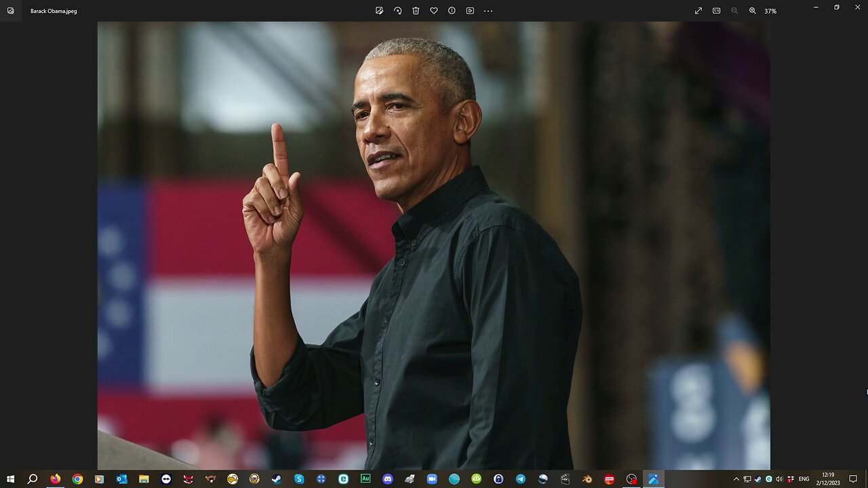The image size is (868, 488).
Task: Open the See more ellipsis menu
Action: tap(488, 11)
